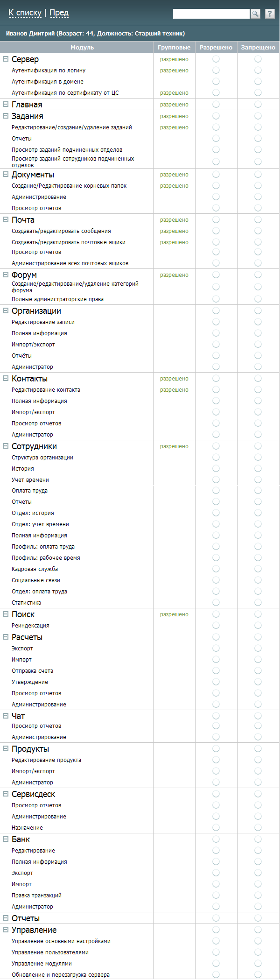Screen dimensions: 280x980
Task: Deny Реиндексация permission radio
Action: tap(258, 626)
